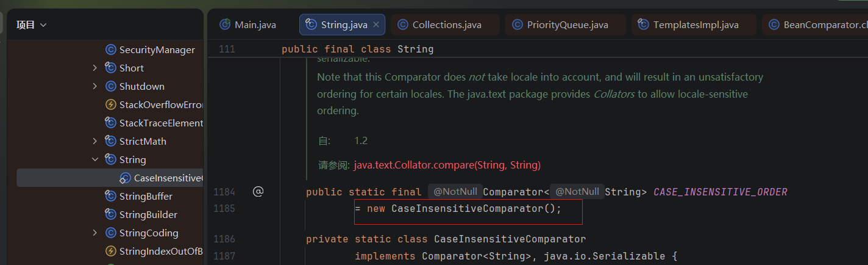Expand the Short class node
The height and width of the screenshot is (265, 868).
pyautogui.click(x=94, y=68)
